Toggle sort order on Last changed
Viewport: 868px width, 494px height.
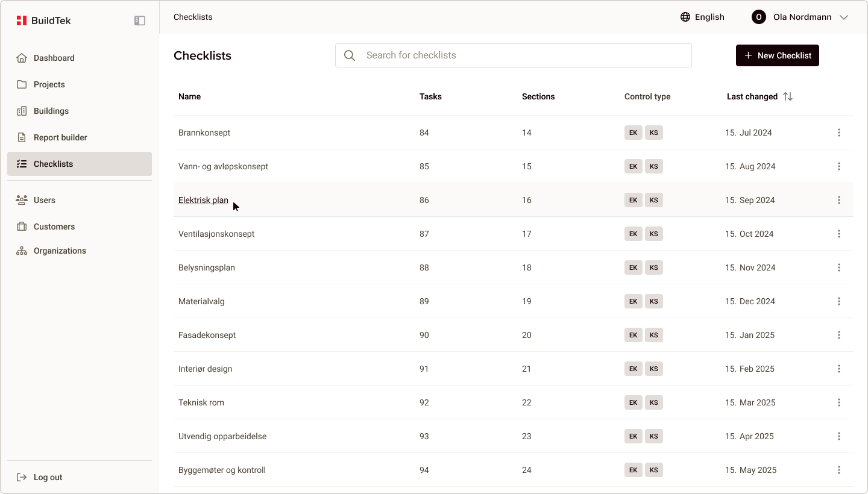pos(788,96)
